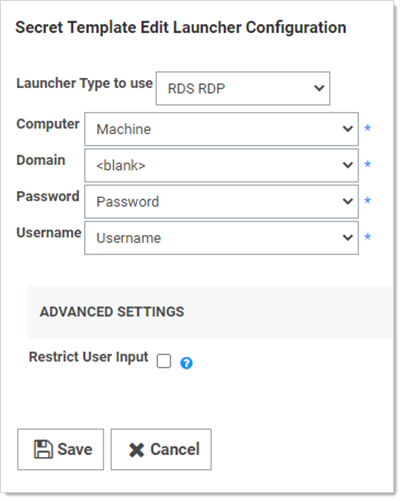
Task: Expand the Password field mapping dropdown
Action: 221,202
